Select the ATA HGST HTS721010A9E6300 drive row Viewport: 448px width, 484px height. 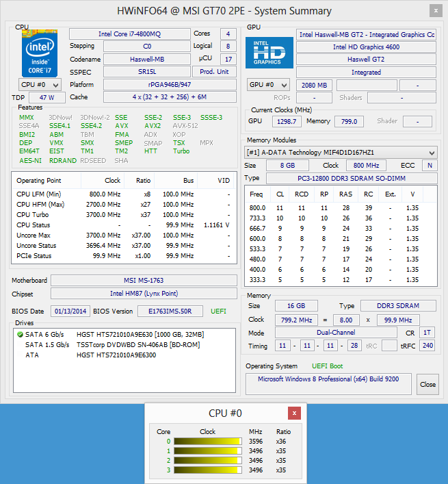pos(124,355)
